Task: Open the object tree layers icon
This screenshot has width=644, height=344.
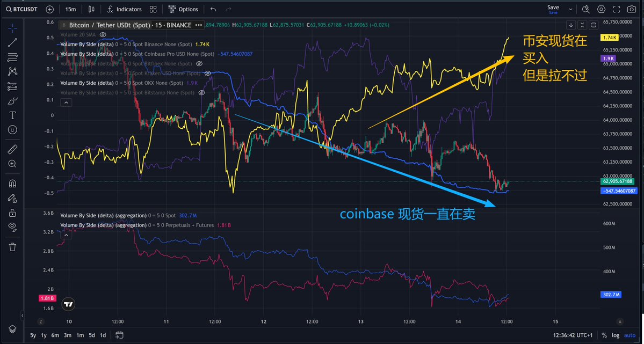Action: tap(12, 329)
